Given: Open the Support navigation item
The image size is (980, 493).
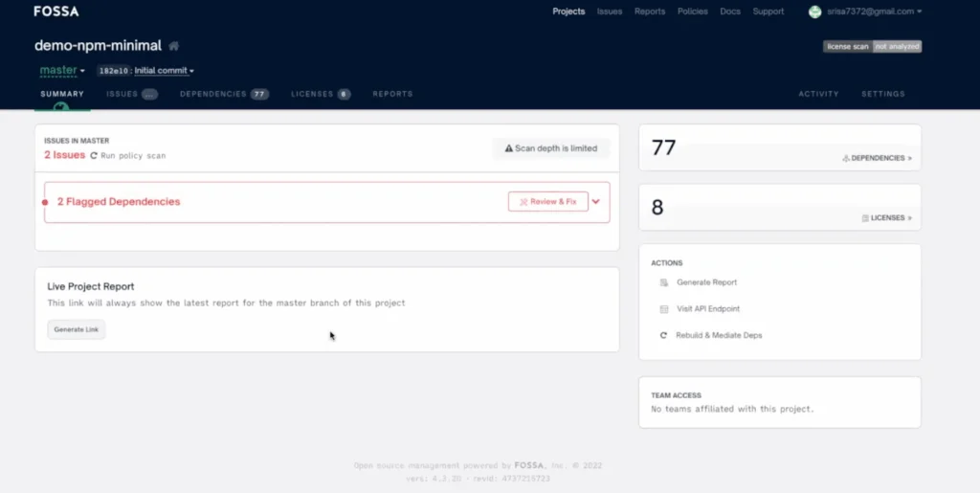Looking at the screenshot, I should click(x=768, y=11).
